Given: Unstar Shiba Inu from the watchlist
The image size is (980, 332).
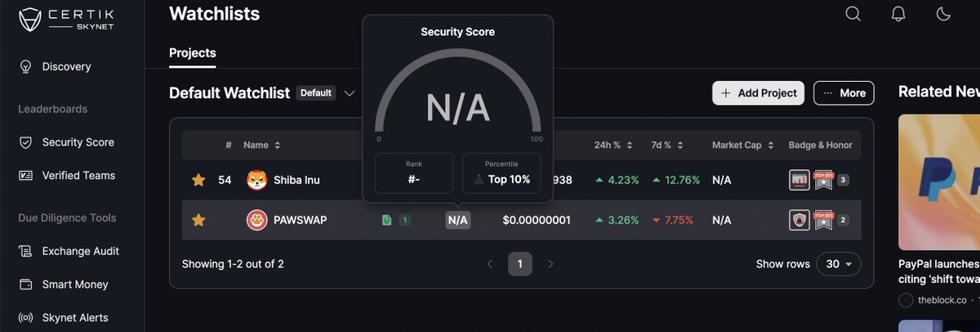Looking at the screenshot, I should pos(198,180).
